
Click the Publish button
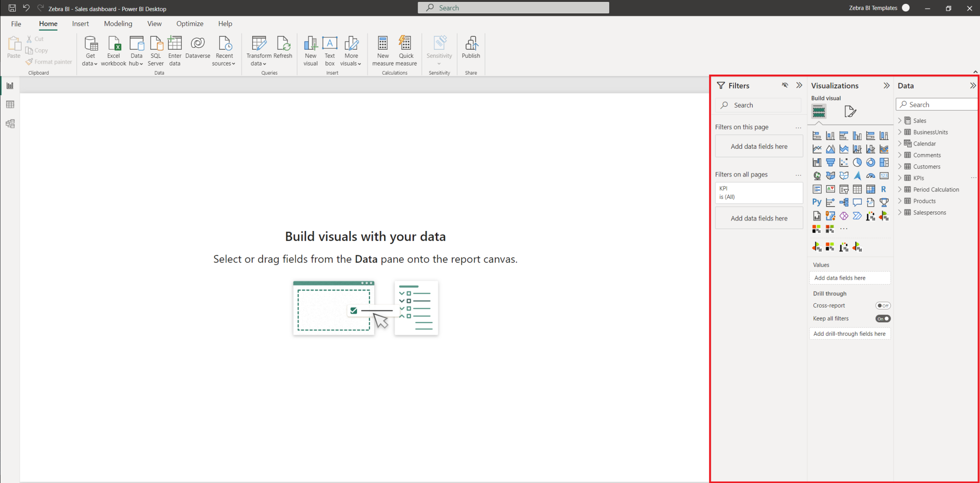[x=471, y=48]
